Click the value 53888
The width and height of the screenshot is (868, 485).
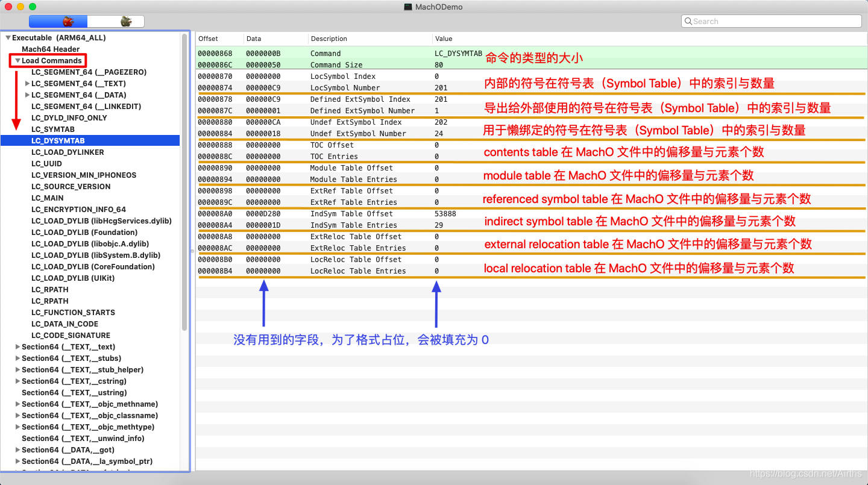(445, 214)
